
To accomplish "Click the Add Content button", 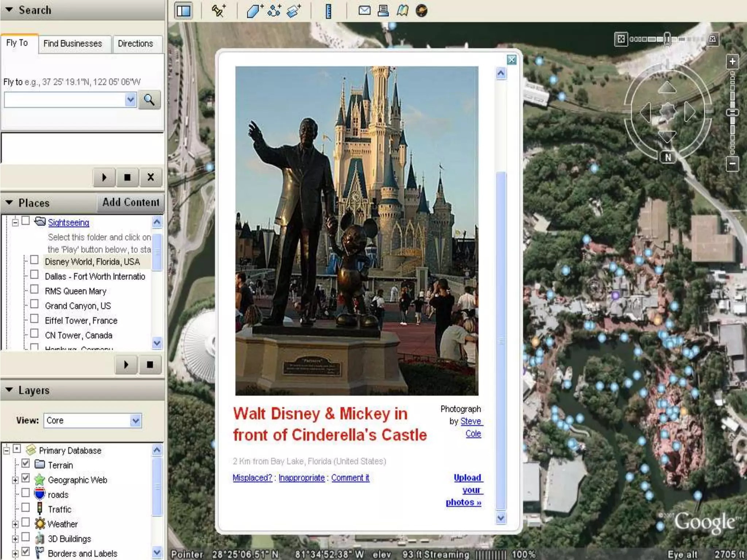I will pyautogui.click(x=131, y=202).
